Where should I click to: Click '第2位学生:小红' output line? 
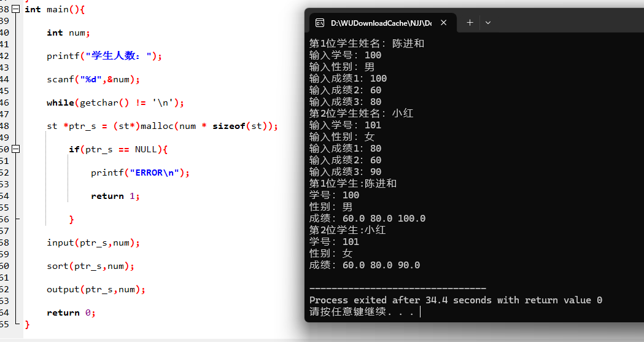point(347,230)
